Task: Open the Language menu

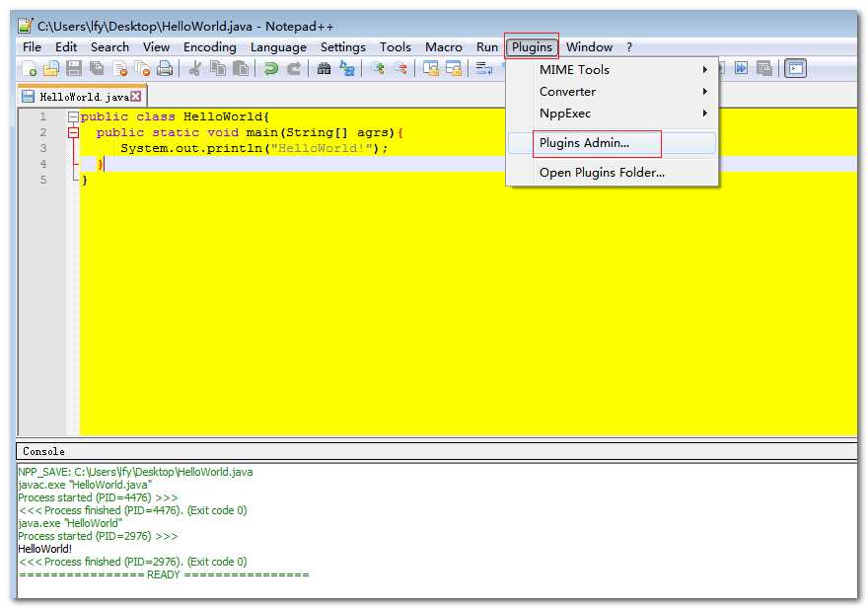Action: [278, 47]
